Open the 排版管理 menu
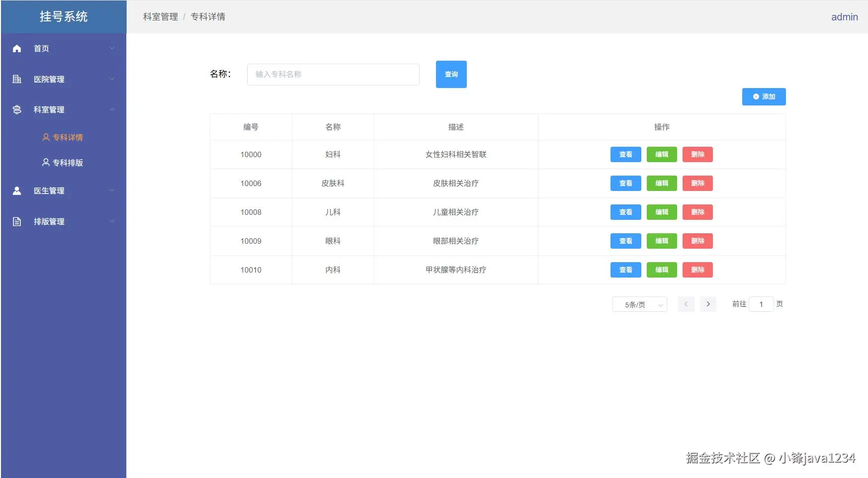Image resolution: width=868 pixels, height=478 pixels. [x=64, y=221]
